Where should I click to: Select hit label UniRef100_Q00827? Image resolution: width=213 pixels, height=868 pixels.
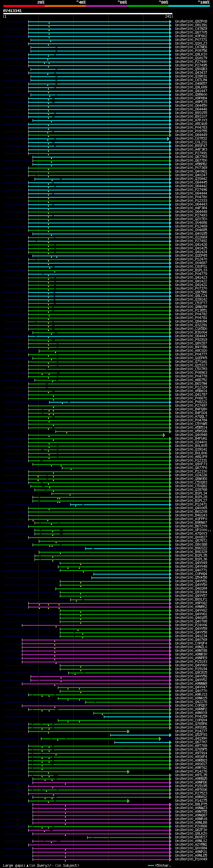pyautogui.click(x=191, y=537)
